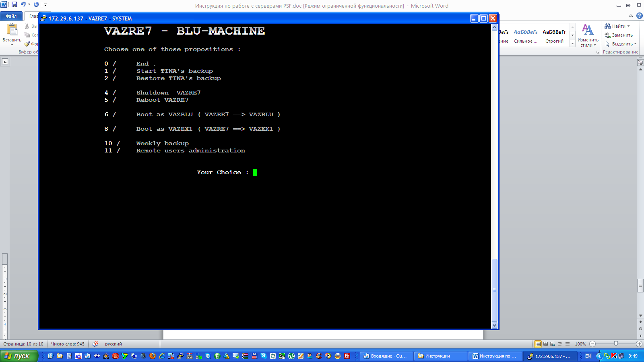Toggle the ruler view button above Word scrollbar
This screenshot has height=362, width=644.
tap(640, 62)
